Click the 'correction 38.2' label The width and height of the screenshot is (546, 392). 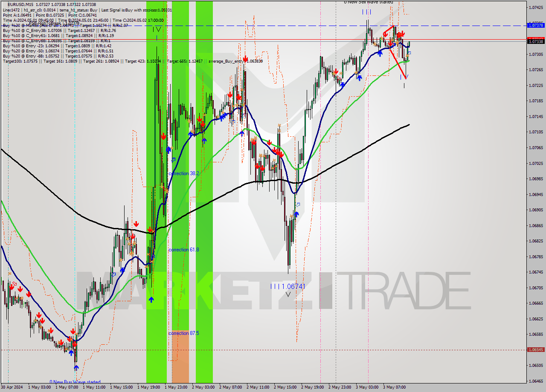(184, 173)
